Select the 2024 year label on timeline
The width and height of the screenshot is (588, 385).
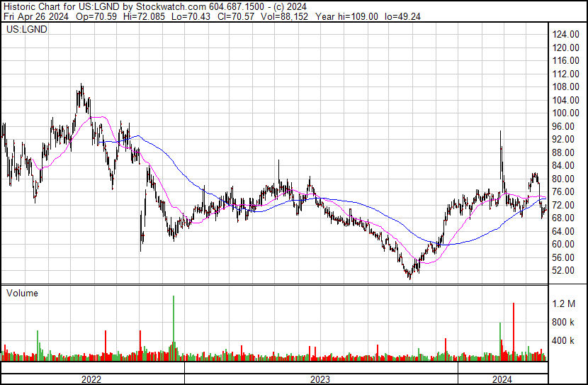pos(502,379)
